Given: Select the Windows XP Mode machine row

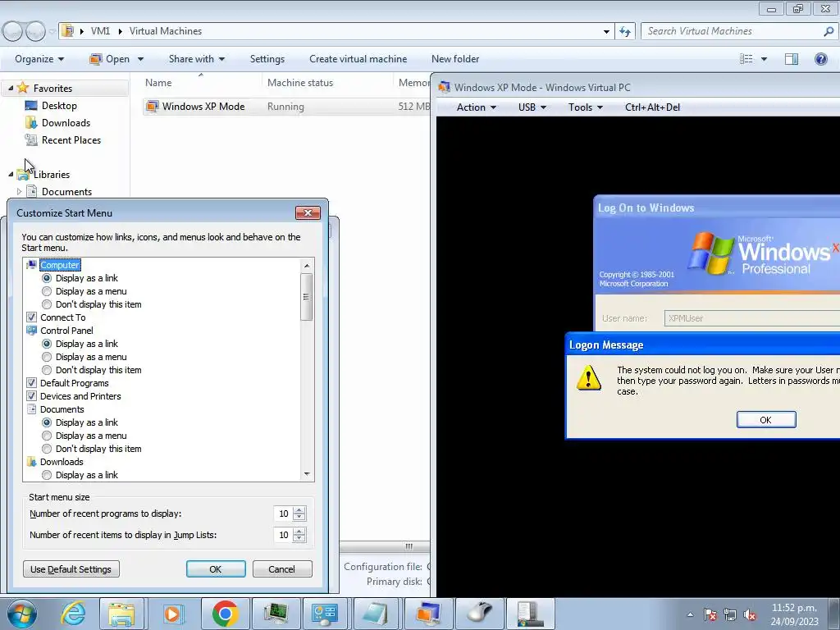Looking at the screenshot, I should pos(286,107).
